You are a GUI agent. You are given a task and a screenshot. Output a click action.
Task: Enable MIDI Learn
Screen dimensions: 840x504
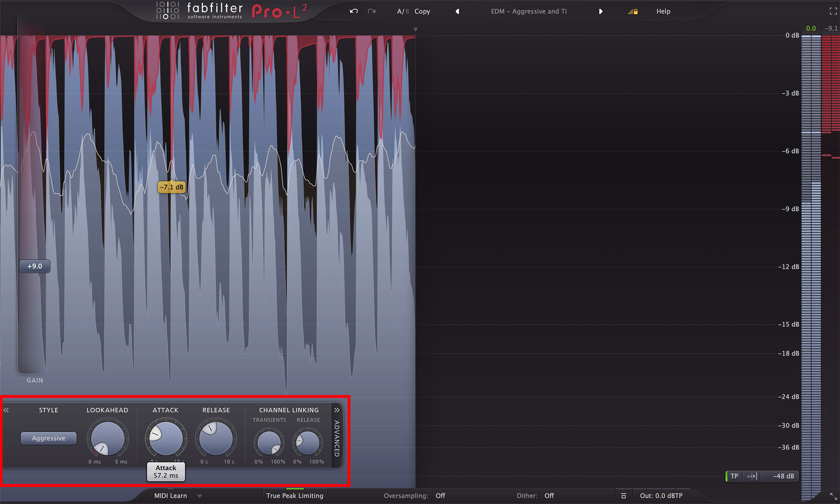[x=170, y=496]
